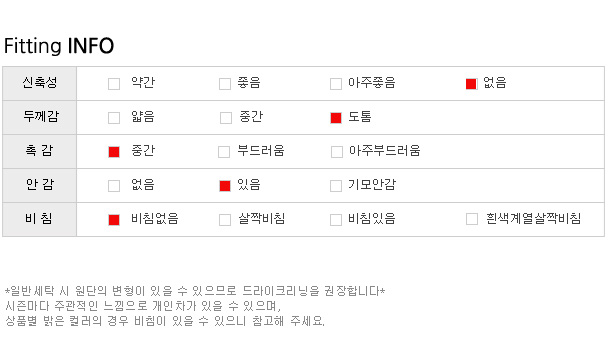Check the 흰색계열살짝비침 checkbox
This screenshot has width=608, height=361.
click(472, 219)
